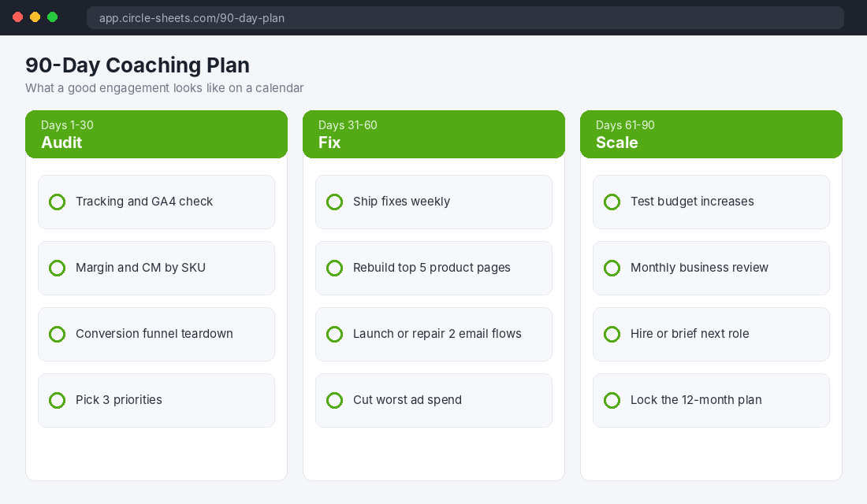Click 'Conversion funnel teardown' task text
This screenshot has width=867, height=504.
tap(154, 334)
